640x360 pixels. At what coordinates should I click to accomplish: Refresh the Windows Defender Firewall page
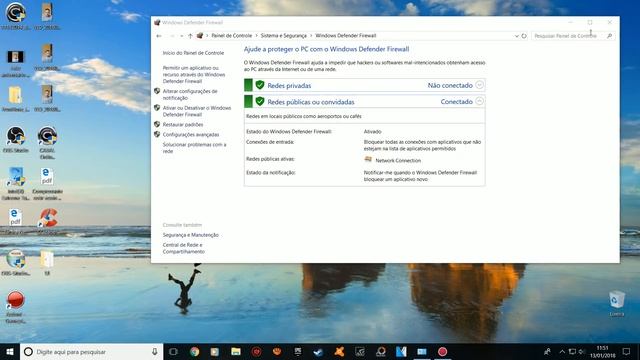point(524,36)
